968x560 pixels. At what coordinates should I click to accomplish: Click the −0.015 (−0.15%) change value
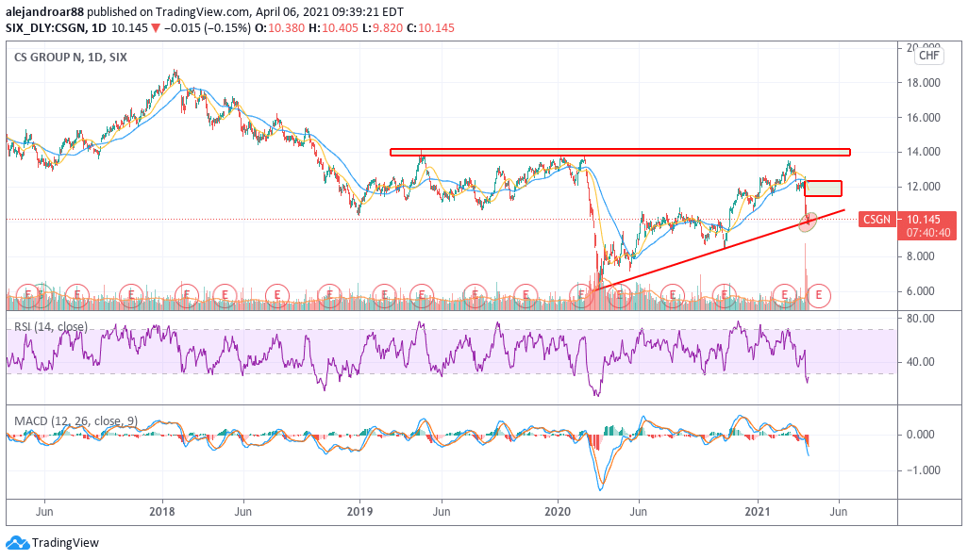click(208, 27)
